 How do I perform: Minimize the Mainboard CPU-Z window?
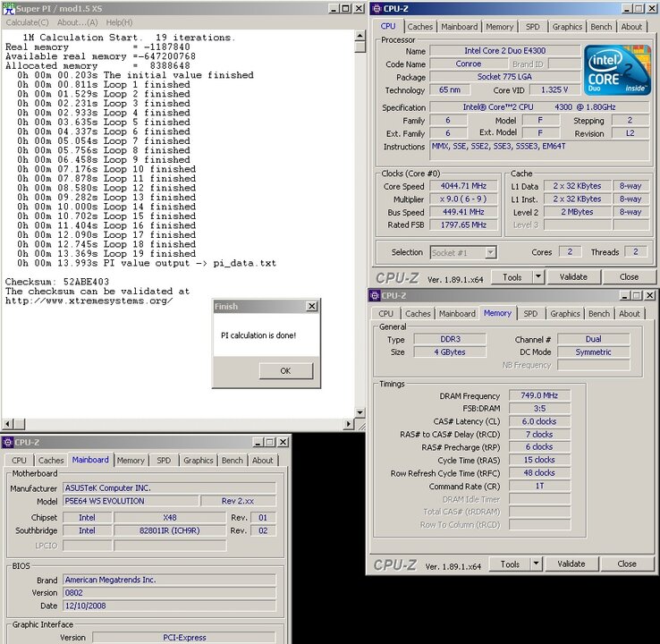coord(258,443)
